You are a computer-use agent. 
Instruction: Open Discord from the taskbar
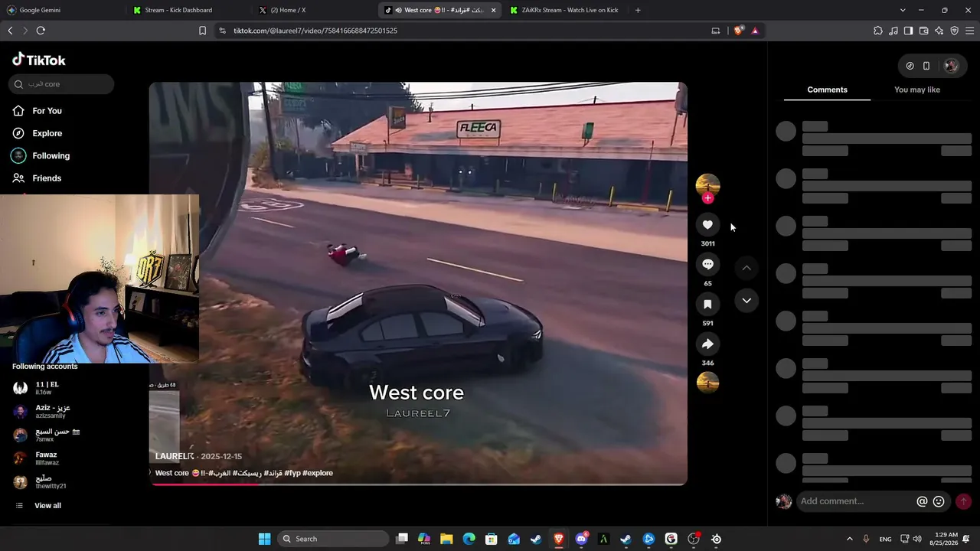[x=582, y=539]
